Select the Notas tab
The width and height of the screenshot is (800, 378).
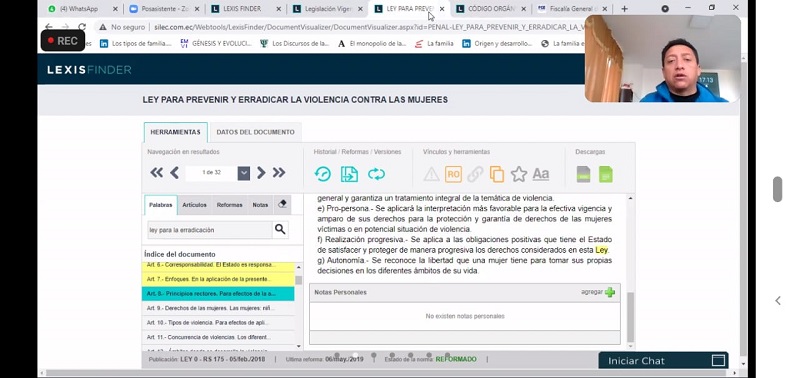tap(260, 205)
